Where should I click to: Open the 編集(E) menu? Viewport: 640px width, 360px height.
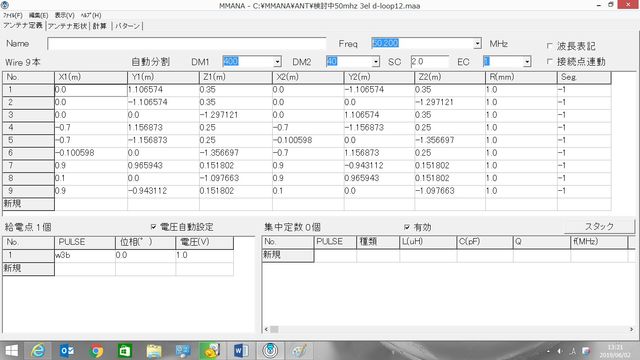point(38,15)
